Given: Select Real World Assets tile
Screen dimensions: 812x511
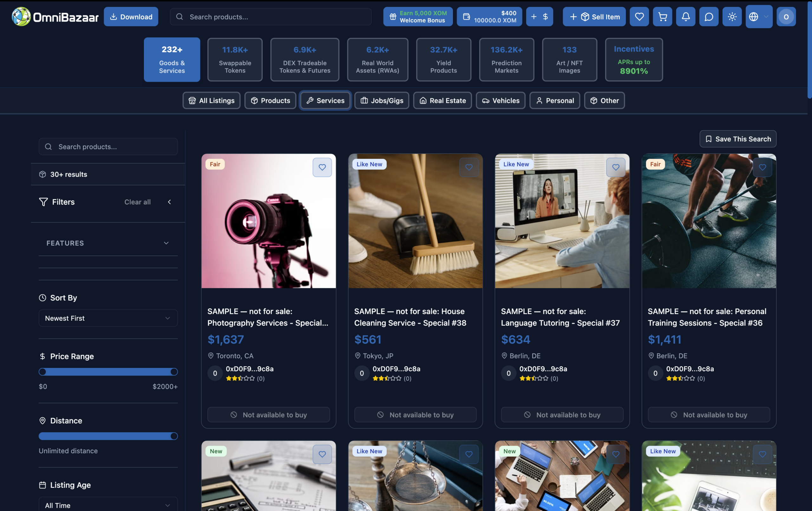Looking at the screenshot, I should click(378, 59).
